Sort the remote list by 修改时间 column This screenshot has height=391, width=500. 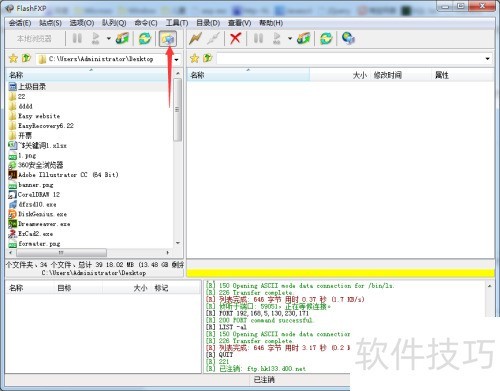pyautogui.click(x=388, y=75)
